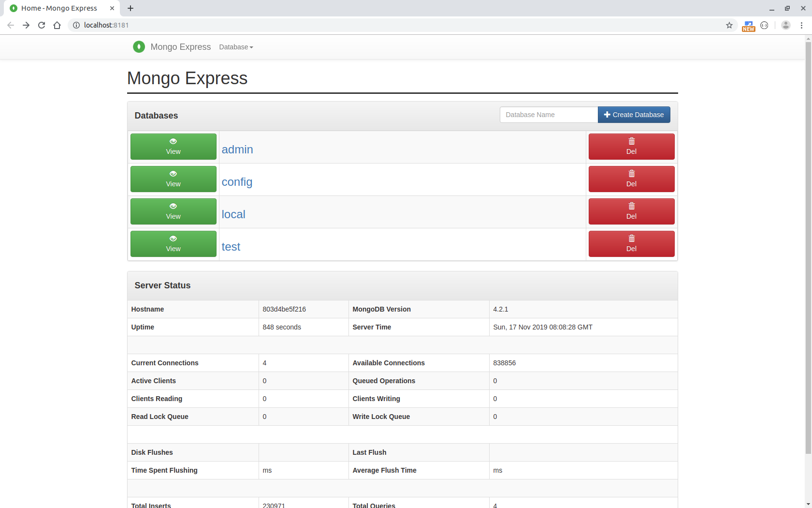Select Available Connections value 838856

(504, 363)
